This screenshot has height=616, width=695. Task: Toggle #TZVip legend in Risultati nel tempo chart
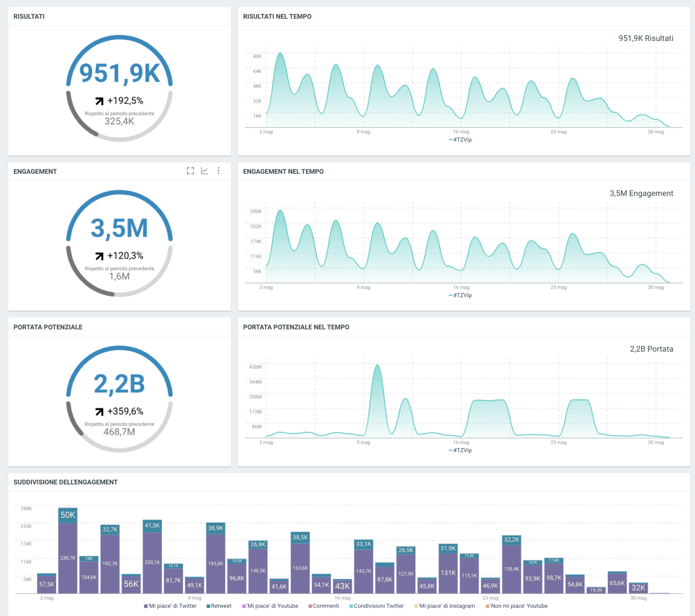[460, 140]
